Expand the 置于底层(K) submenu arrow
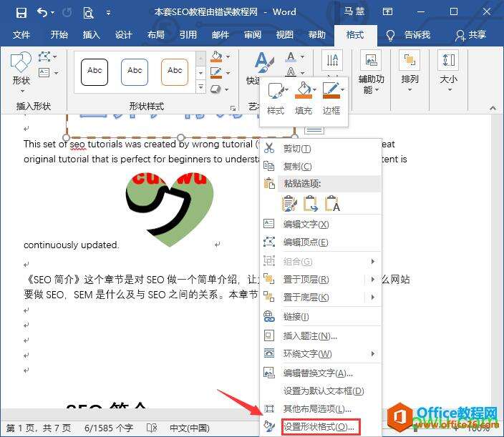 (x=373, y=297)
